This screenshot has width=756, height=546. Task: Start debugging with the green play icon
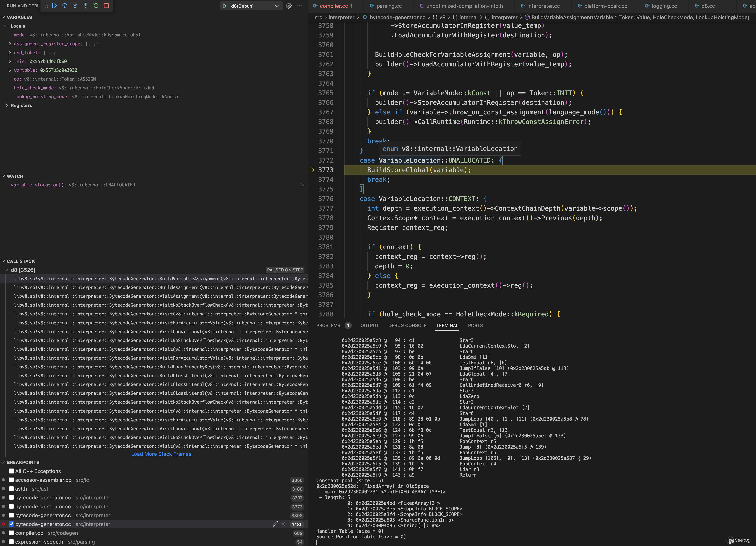225,6
